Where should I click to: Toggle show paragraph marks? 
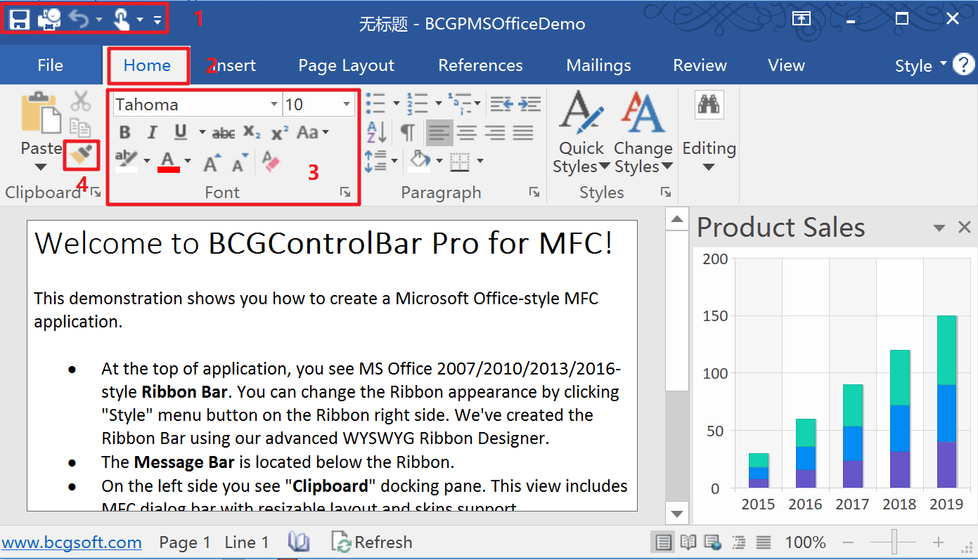[x=408, y=131]
